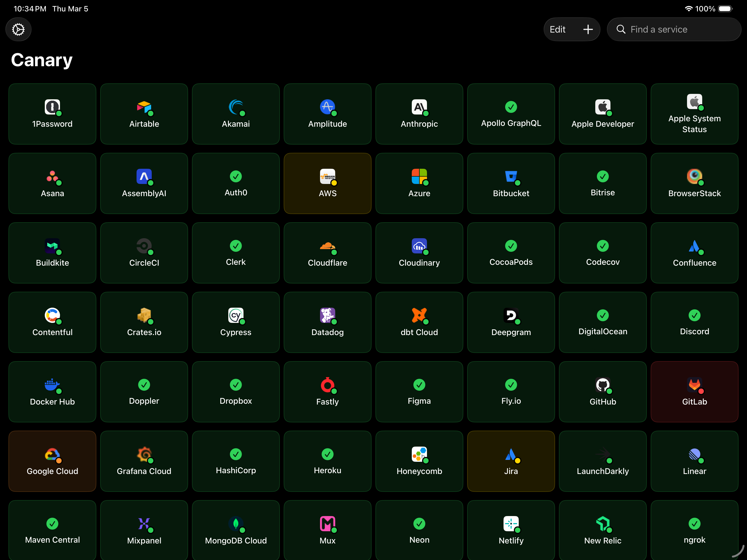
Task: Open the Codecov status card
Action: point(603,253)
